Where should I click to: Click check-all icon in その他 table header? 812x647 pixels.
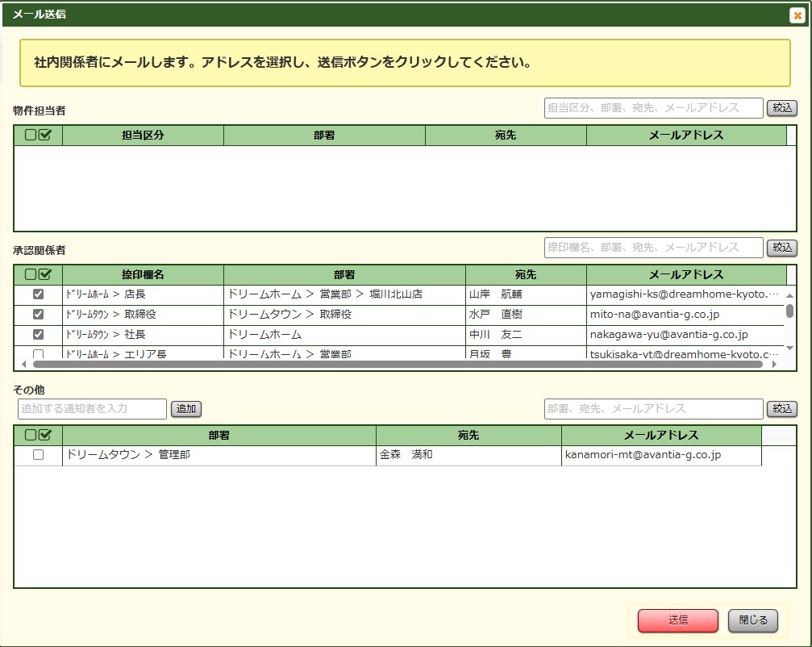(45, 435)
